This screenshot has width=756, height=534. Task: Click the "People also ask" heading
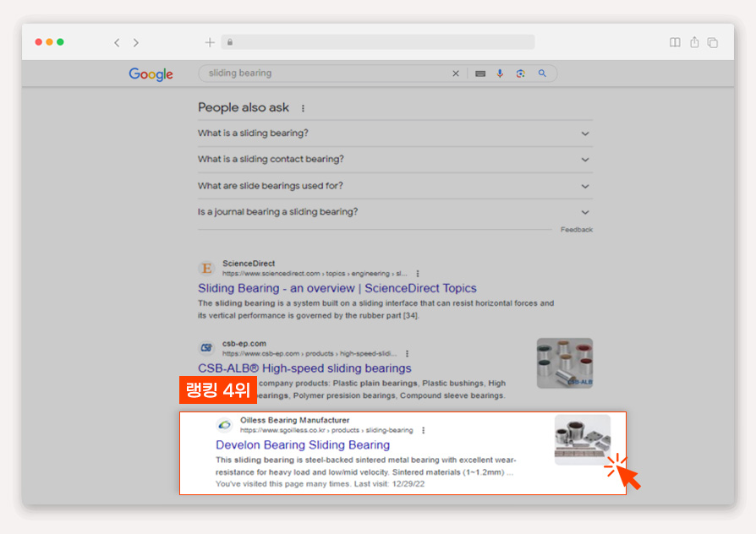tap(244, 107)
